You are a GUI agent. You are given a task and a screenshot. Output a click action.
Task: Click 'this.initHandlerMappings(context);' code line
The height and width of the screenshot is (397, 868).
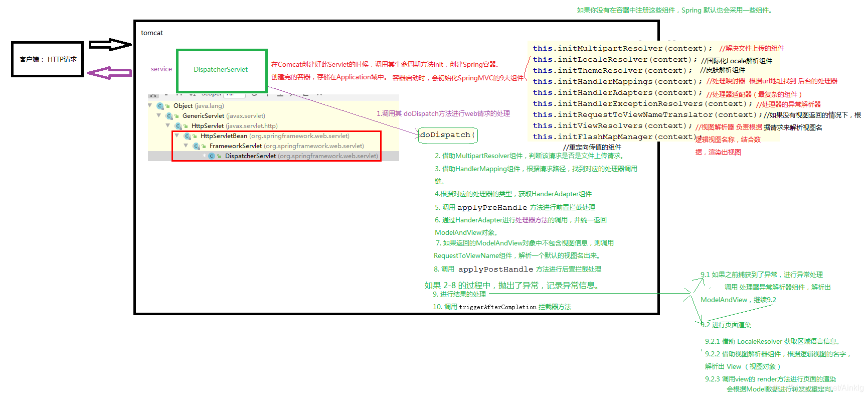(617, 82)
